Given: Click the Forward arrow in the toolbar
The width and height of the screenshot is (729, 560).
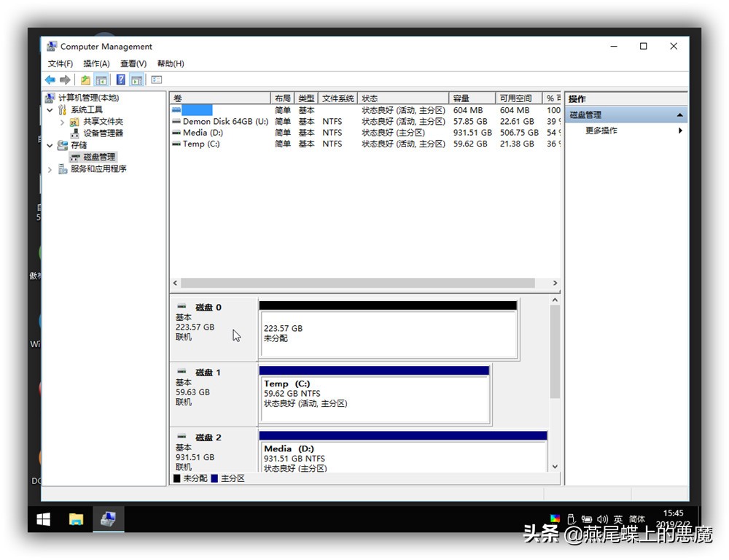Looking at the screenshot, I should coord(65,80).
